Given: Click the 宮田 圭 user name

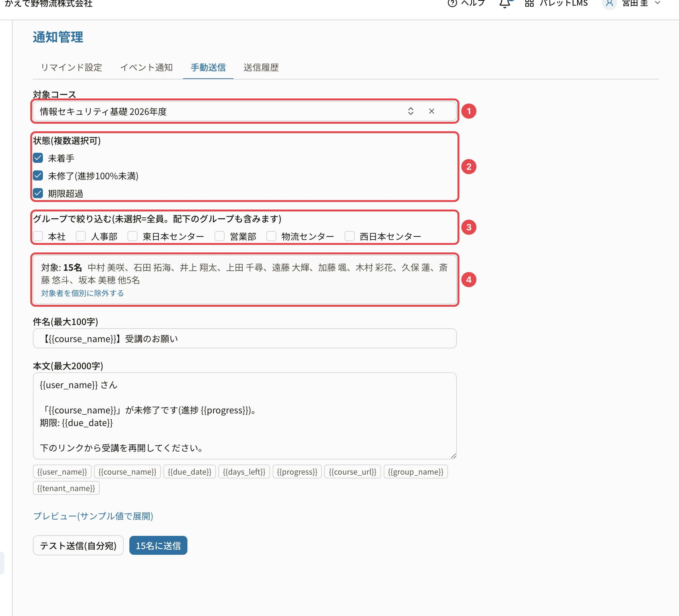Looking at the screenshot, I should click(635, 3).
